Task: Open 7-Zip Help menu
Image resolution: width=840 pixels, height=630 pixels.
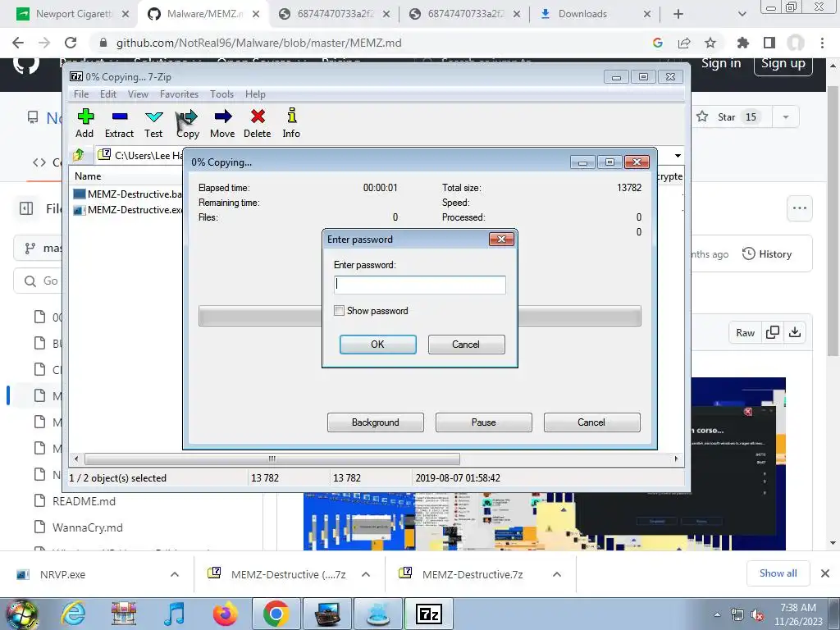Action: 256,94
